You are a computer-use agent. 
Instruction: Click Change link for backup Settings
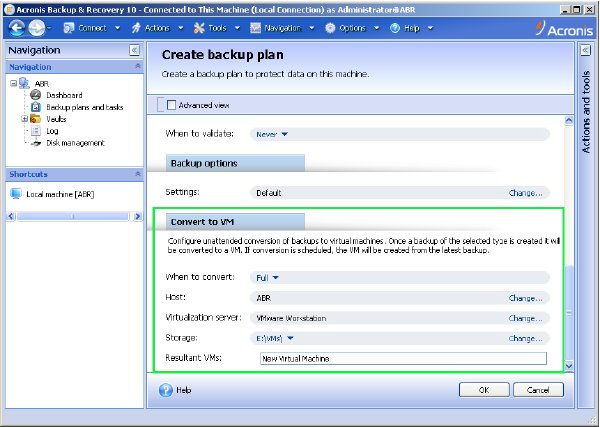[x=525, y=193]
